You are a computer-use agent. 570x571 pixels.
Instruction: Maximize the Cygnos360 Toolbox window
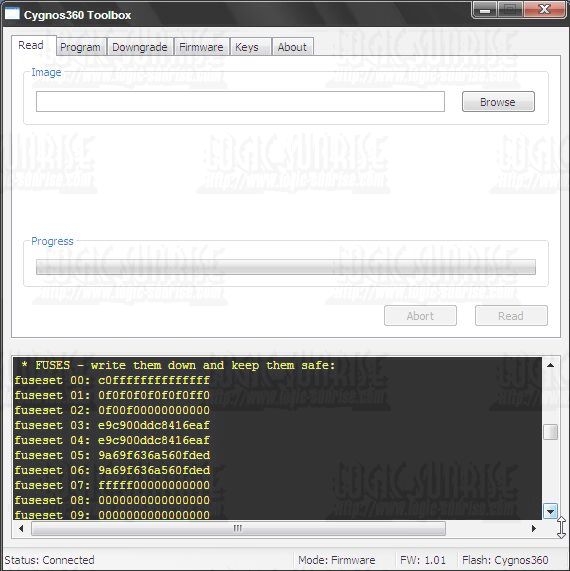pos(510,10)
